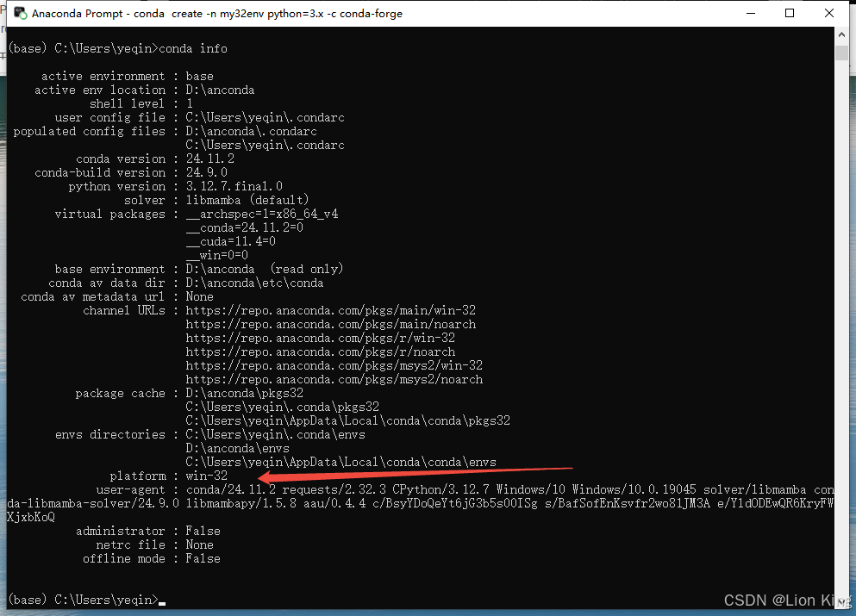Click python version '3.12.7.final.0'
856x616 pixels.
point(234,187)
